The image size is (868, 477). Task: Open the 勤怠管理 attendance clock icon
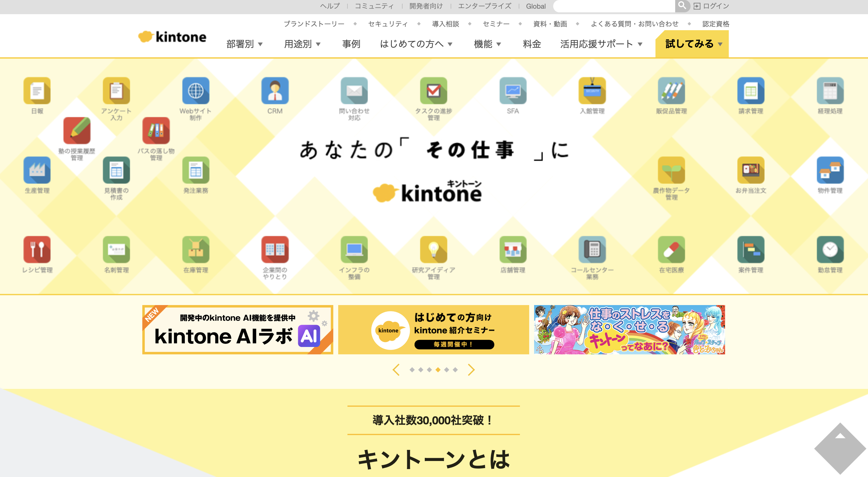tap(829, 250)
